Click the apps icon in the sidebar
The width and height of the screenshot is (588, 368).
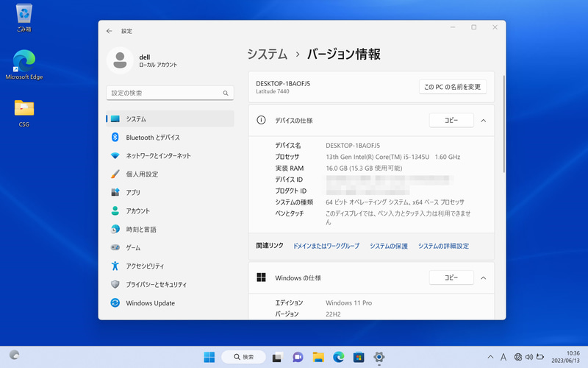coord(115,192)
